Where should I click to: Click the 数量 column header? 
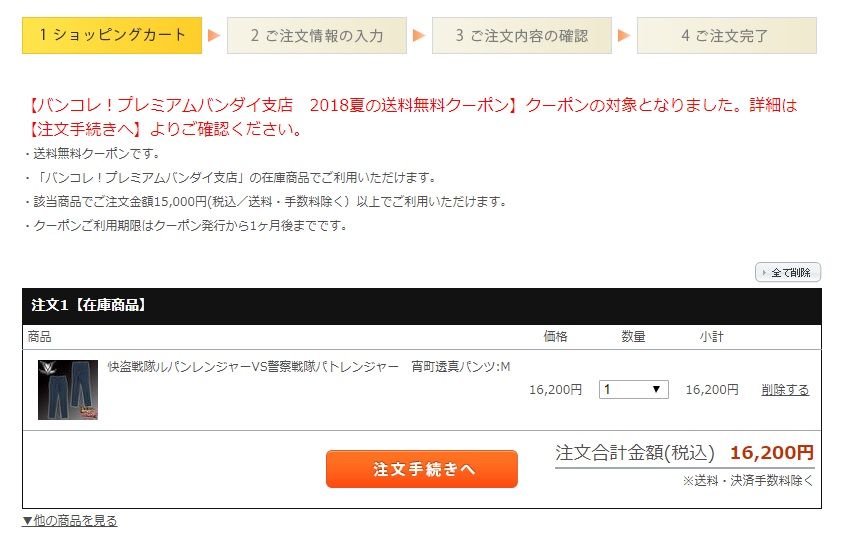[633, 337]
